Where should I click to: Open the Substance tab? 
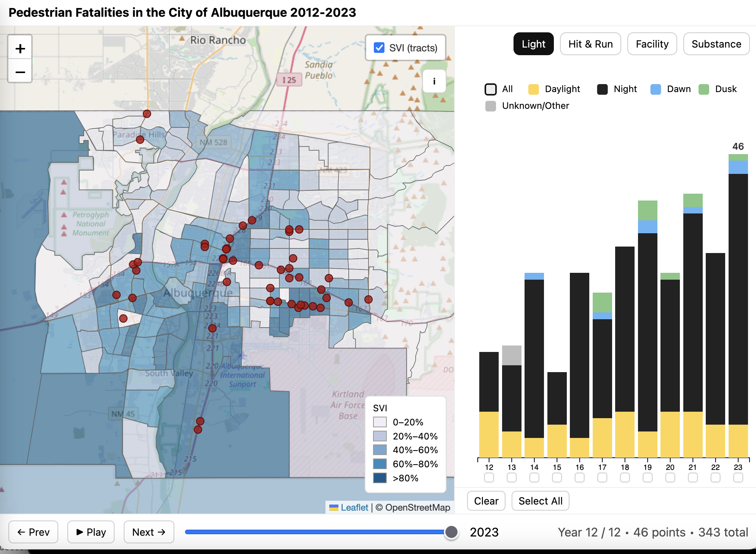pyautogui.click(x=716, y=44)
